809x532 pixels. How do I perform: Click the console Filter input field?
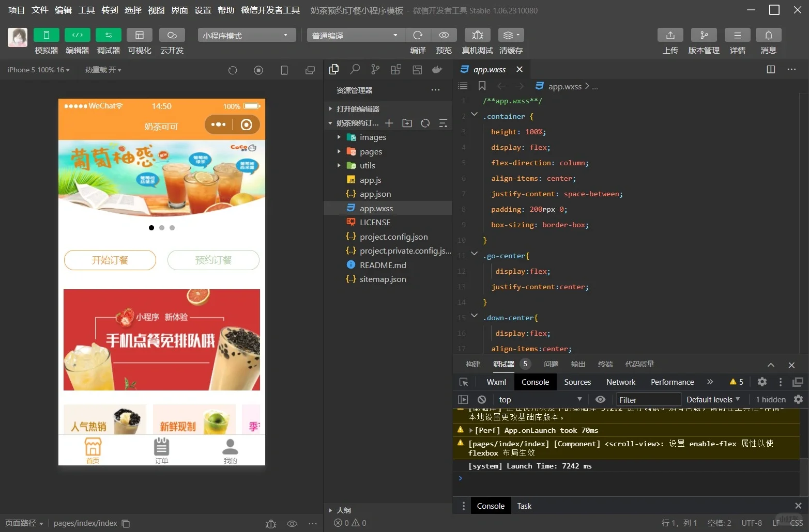point(648,400)
